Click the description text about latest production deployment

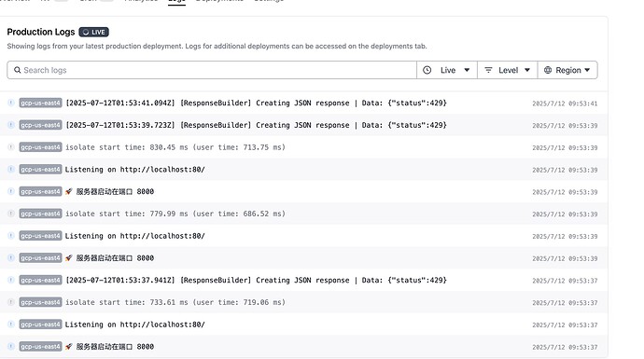[217, 47]
